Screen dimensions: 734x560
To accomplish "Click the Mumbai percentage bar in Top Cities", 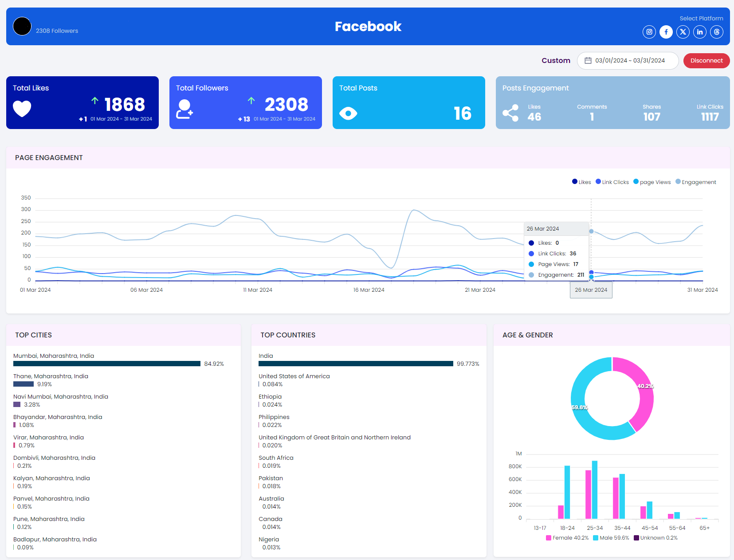I will 106,364.
